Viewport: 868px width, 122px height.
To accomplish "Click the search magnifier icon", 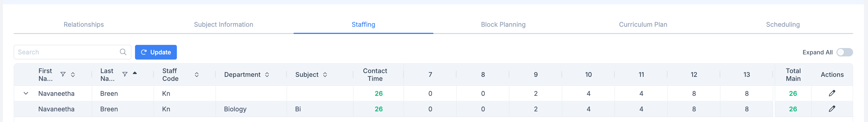I will click(123, 52).
